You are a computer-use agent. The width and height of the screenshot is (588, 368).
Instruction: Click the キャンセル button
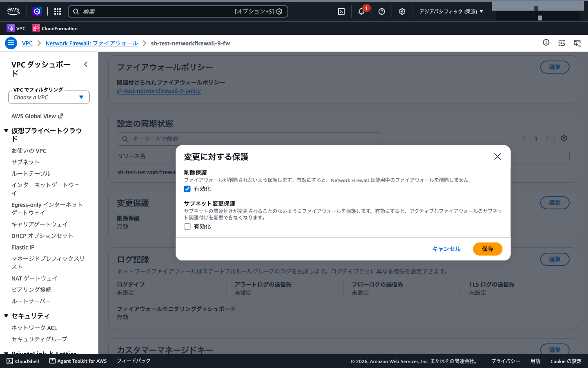[446, 249]
